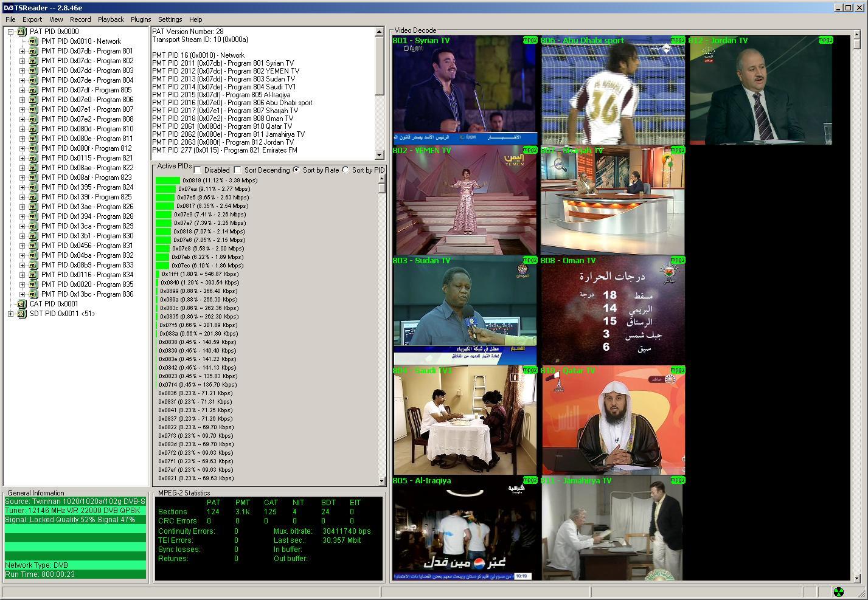The width and height of the screenshot is (868, 600).
Task: Select the Sort by PID radio button
Action: [345, 170]
